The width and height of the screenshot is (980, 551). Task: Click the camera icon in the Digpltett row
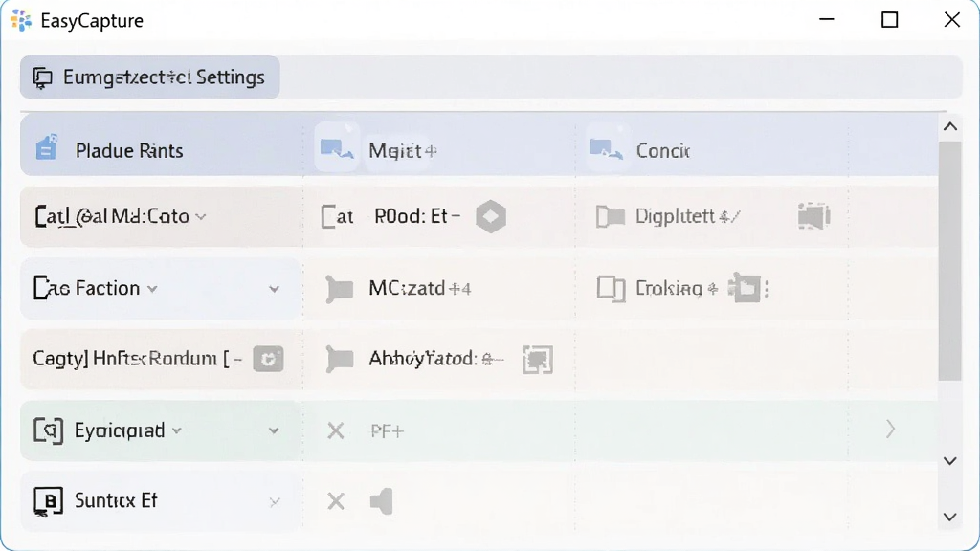coord(813,216)
